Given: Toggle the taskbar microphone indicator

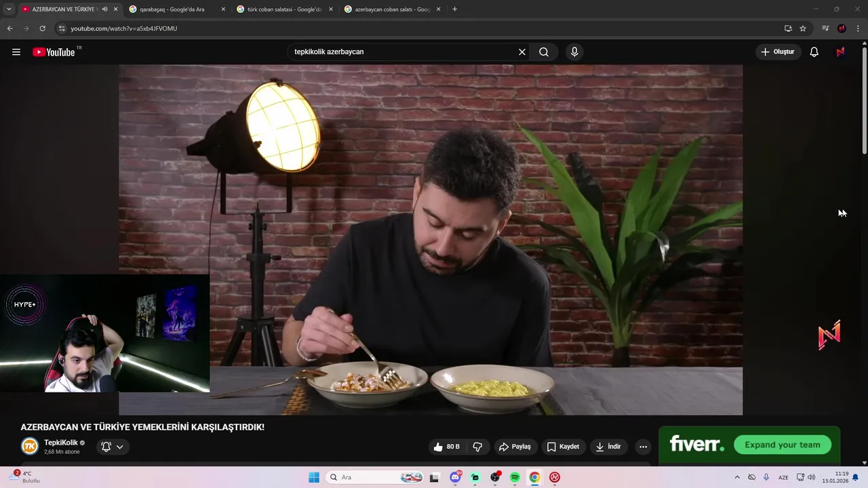Looking at the screenshot, I should (x=766, y=477).
